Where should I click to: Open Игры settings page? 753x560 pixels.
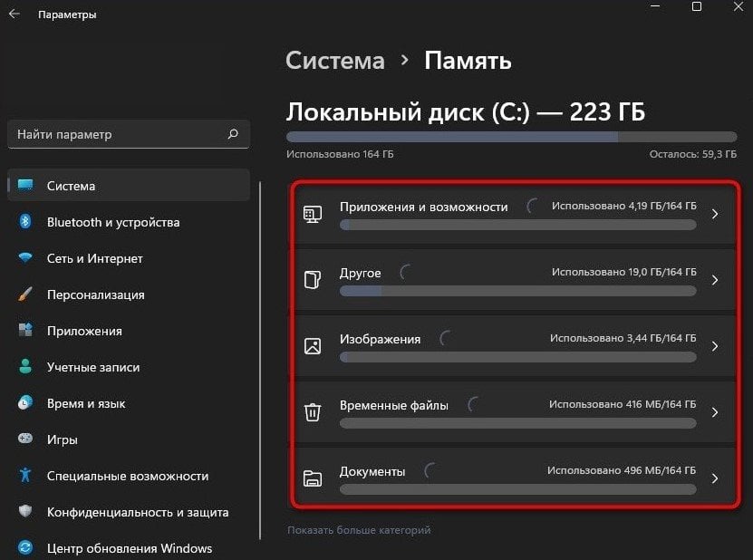click(x=129, y=439)
